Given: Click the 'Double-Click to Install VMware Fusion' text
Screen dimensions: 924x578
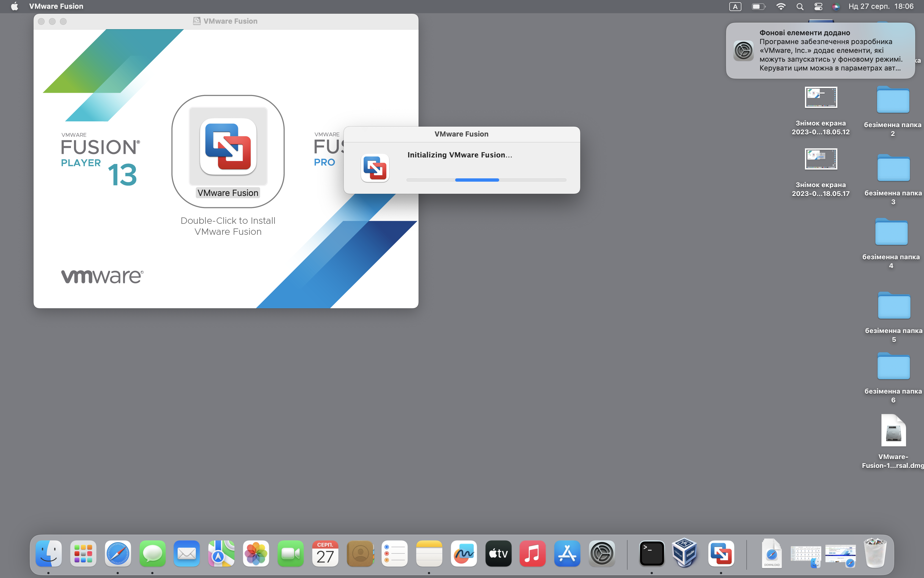Looking at the screenshot, I should tap(228, 226).
